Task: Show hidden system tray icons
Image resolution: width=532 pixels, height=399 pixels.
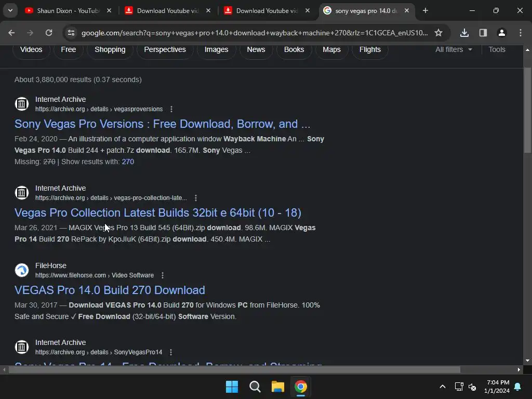Action: pos(443,387)
